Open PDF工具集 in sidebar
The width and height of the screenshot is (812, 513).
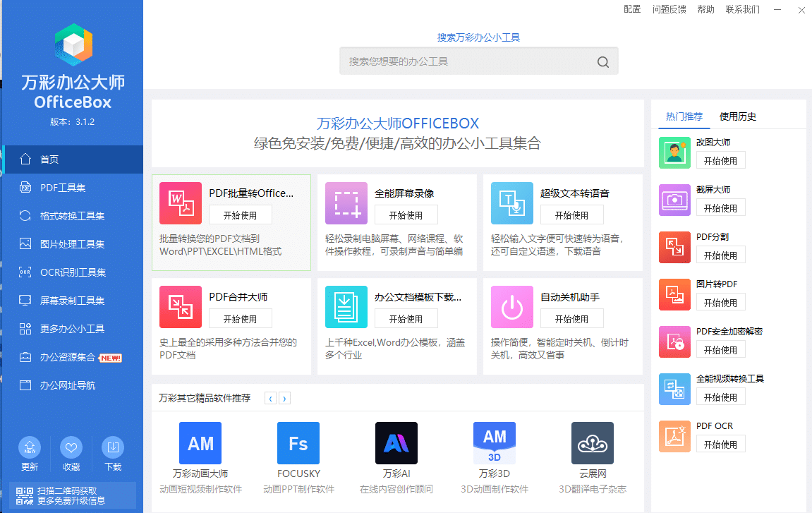point(73,188)
